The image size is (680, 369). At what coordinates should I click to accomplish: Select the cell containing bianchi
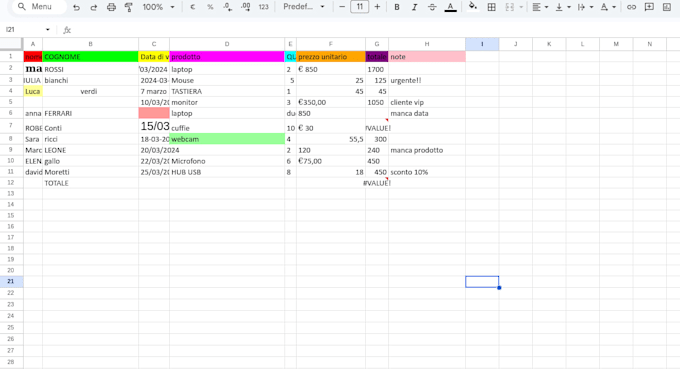click(90, 80)
